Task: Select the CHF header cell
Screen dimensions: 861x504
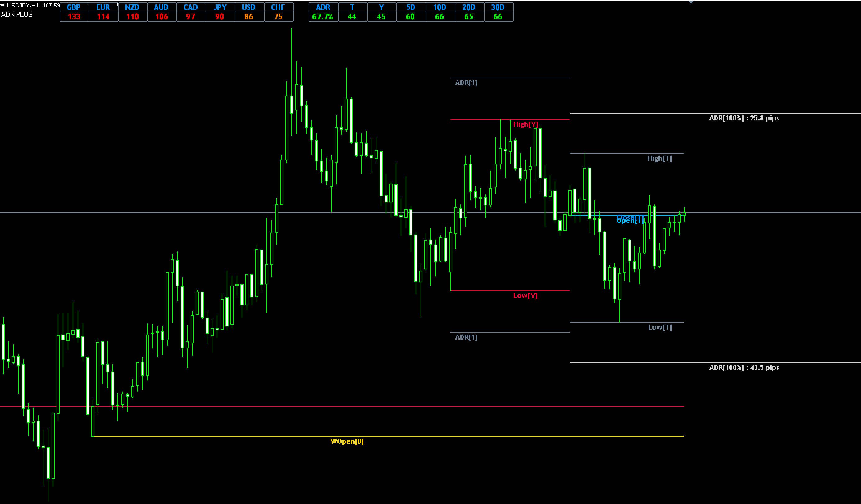Action: point(278,7)
